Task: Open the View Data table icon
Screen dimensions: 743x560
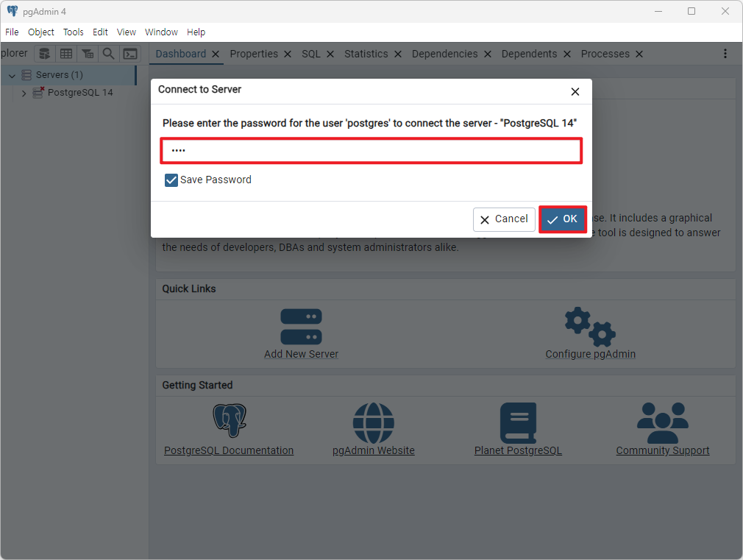Action: (x=66, y=54)
